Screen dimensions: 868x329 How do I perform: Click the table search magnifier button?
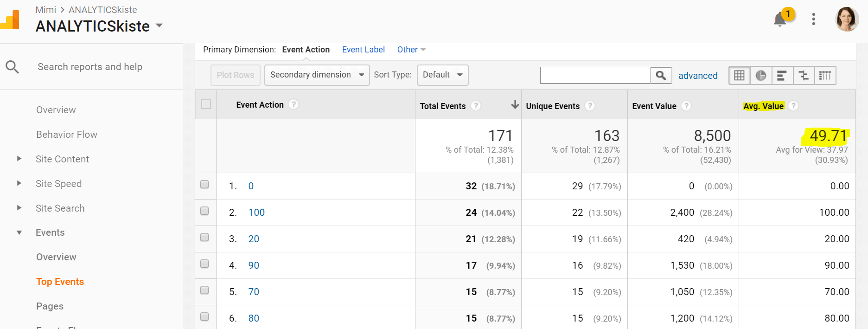click(x=661, y=75)
